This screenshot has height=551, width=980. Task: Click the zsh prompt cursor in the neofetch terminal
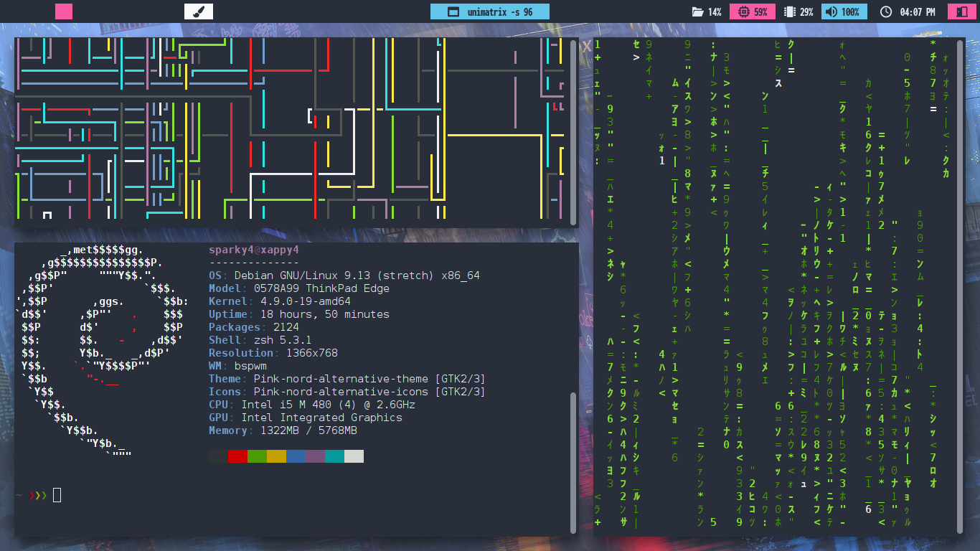tap(57, 494)
